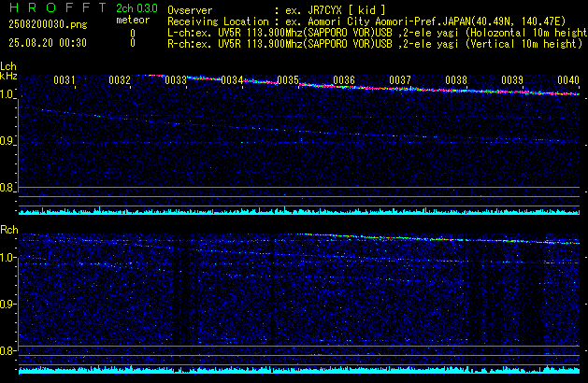The image size is (588, 383).
Task: Click the R-ch UV5R antenna description line
Action: click(x=375, y=44)
